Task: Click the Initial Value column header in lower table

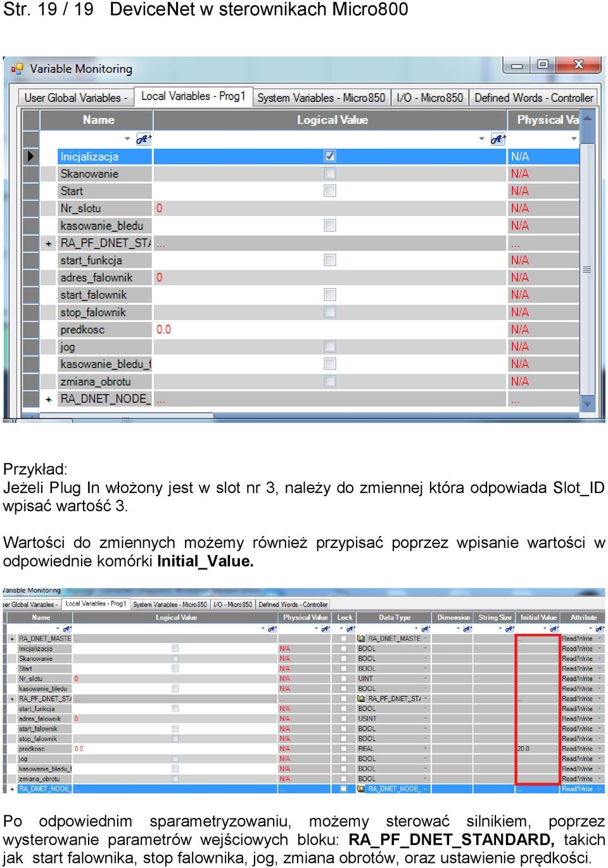Action: click(538, 617)
